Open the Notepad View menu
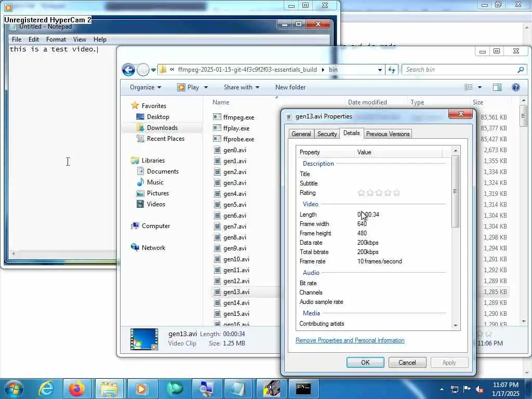532x399 pixels. [79, 39]
